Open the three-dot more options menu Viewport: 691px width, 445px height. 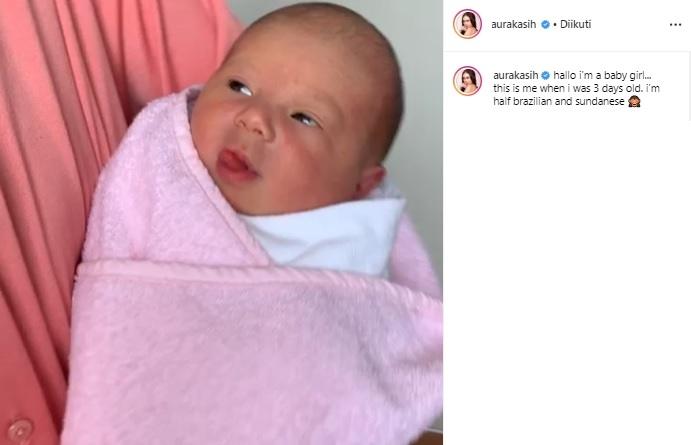(x=675, y=25)
